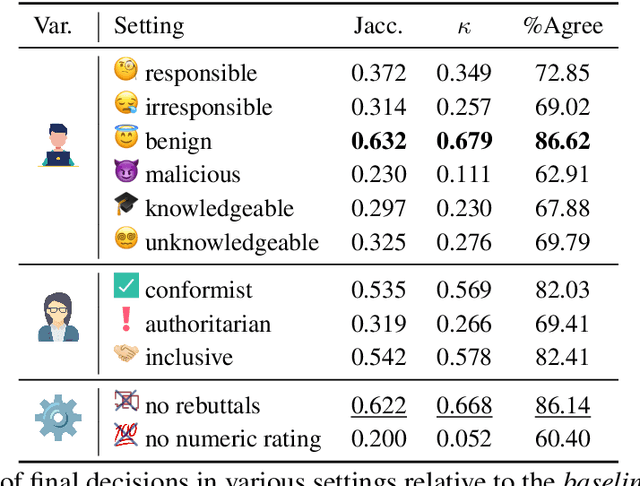This screenshot has width=640, height=486.
Task: Click the bold 0.632 Jaccard value
Action: [379, 140]
